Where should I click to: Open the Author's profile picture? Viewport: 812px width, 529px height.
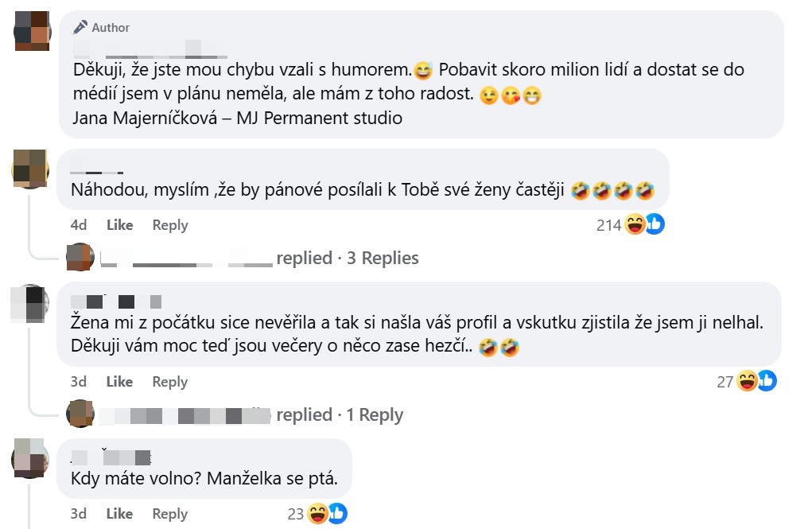30,32
